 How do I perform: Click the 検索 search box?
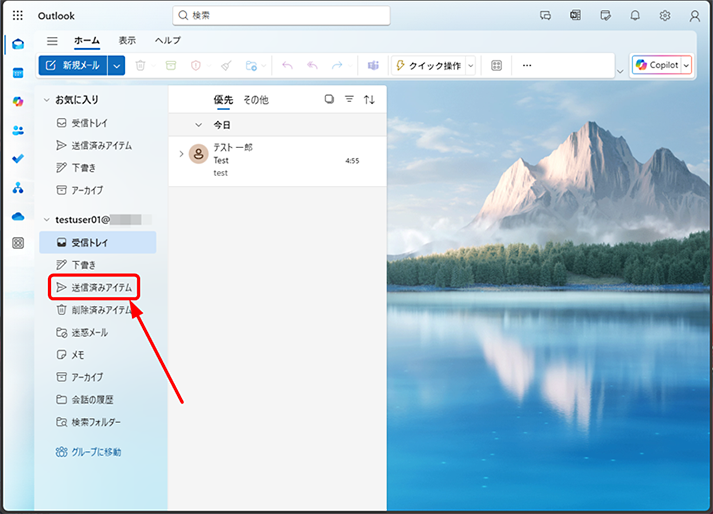(x=281, y=15)
